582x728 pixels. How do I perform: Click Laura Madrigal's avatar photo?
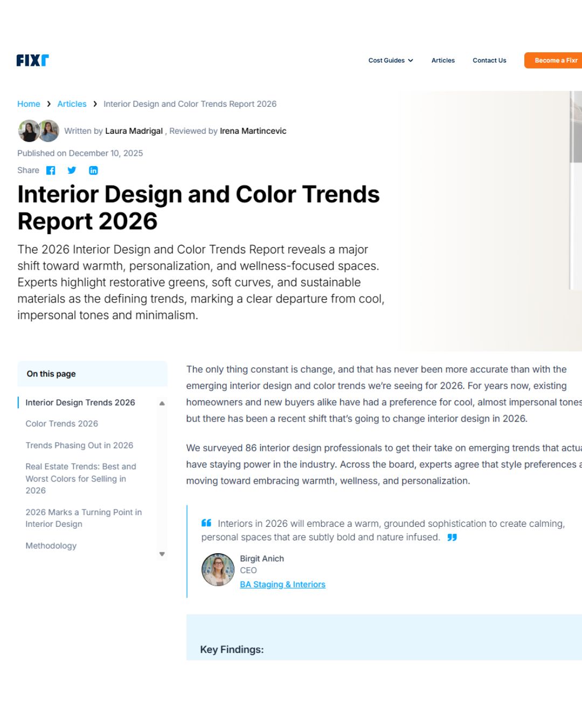click(x=29, y=131)
